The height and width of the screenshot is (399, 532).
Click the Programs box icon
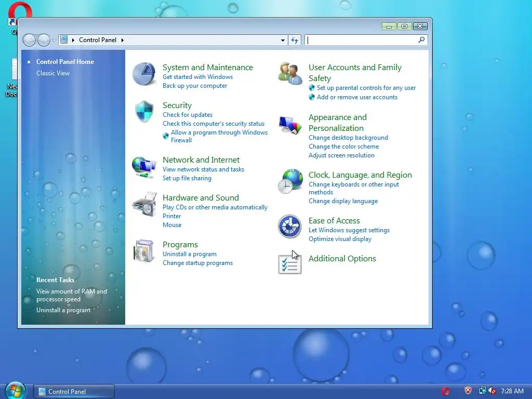click(144, 251)
